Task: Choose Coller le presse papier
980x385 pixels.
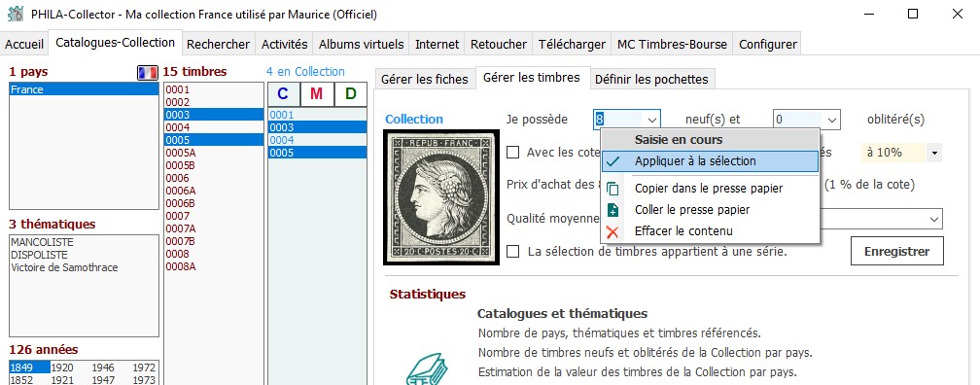Action: pos(710,210)
